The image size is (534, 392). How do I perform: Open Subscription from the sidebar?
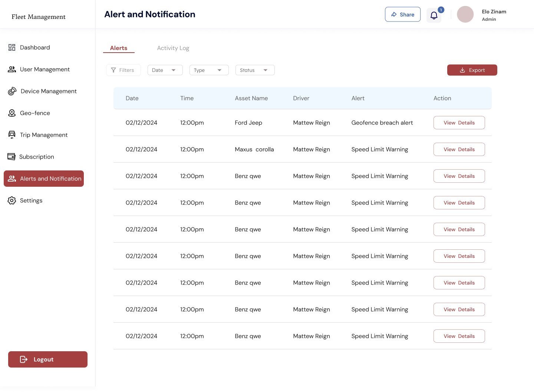click(x=37, y=157)
